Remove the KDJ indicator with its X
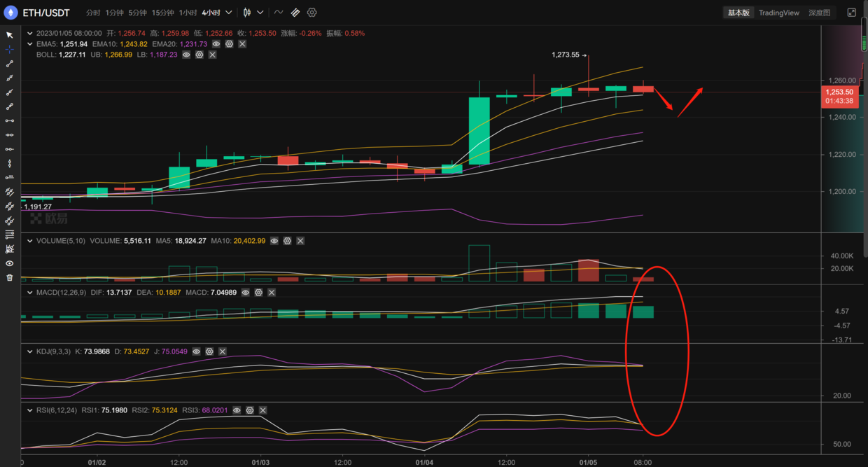This screenshot has width=868, height=467. (x=223, y=351)
